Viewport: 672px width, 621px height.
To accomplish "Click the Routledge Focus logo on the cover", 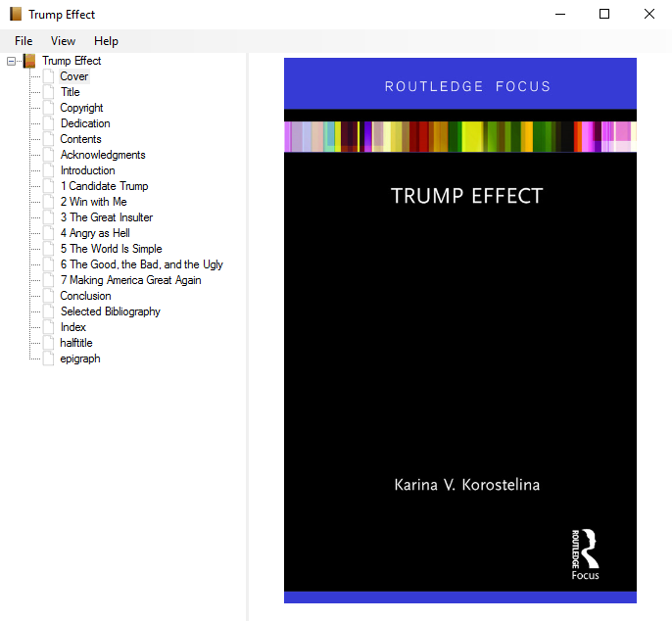I will [585, 554].
